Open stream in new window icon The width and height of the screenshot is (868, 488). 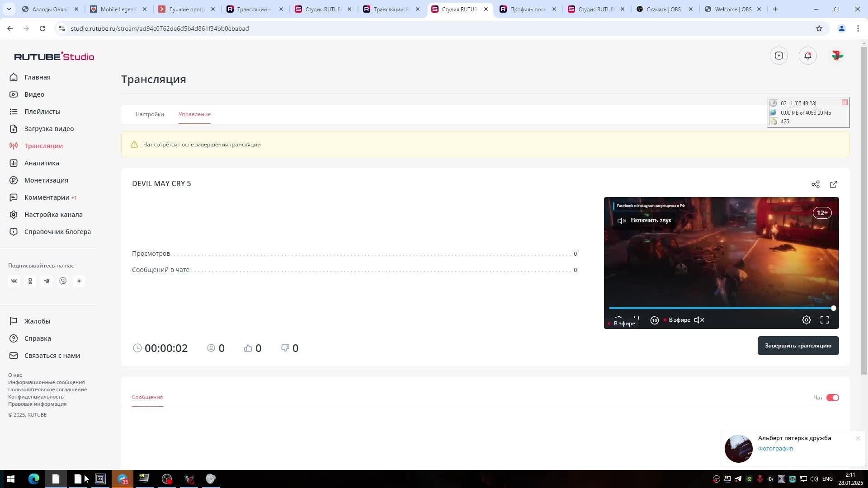pyautogui.click(x=833, y=184)
